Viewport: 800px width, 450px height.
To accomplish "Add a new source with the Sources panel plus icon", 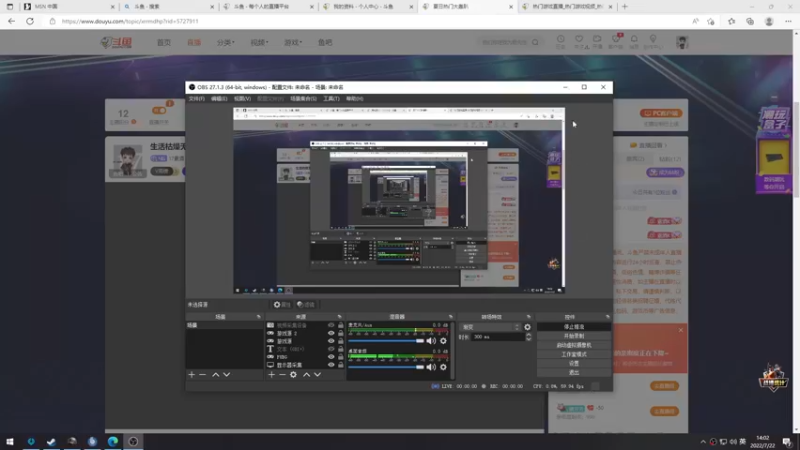I will point(271,374).
